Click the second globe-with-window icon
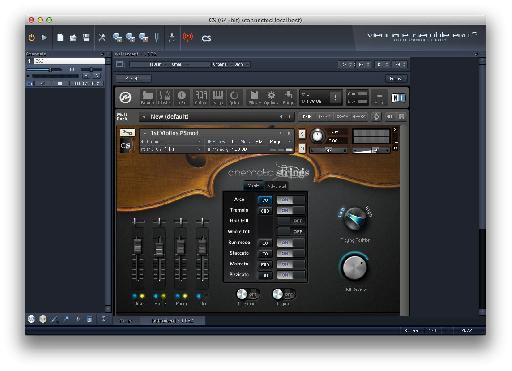The height and width of the screenshot is (371, 512). coord(130,38)
